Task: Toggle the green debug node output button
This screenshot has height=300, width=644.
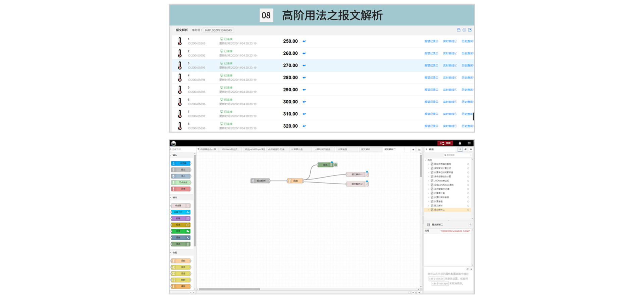Action: point(336,165)
